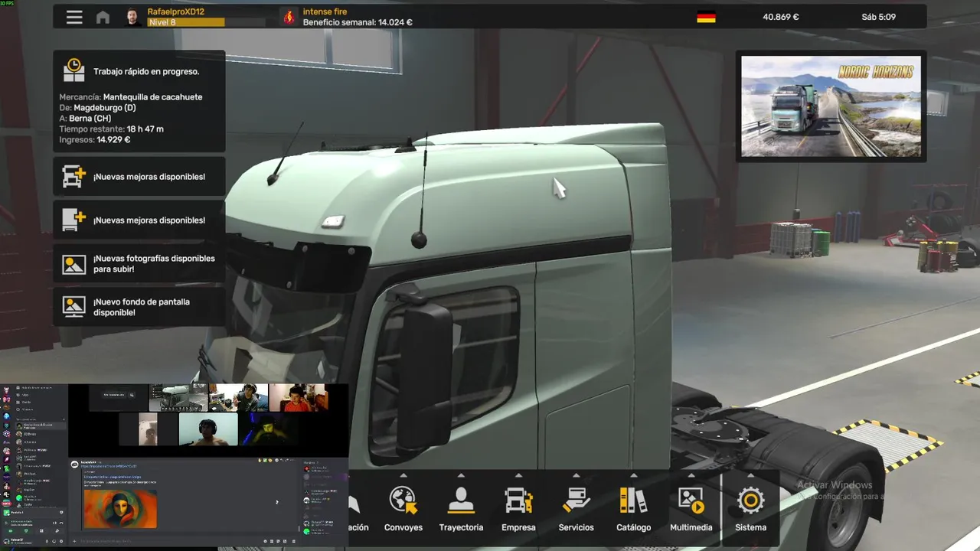The image size is (980, 551).
Task: Click 'Beneficio semanal: 14.024 €'
Action: pyautogui.click(x=358, y=22)
